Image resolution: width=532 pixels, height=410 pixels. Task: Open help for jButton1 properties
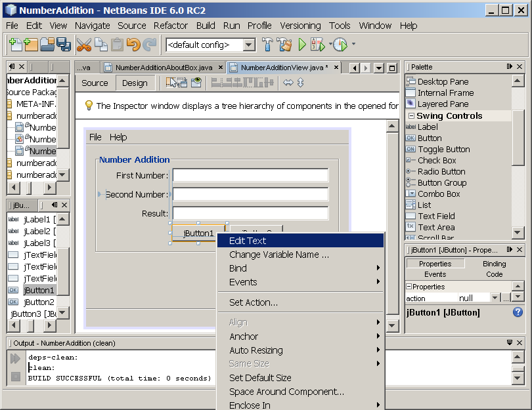click(518, 312)
